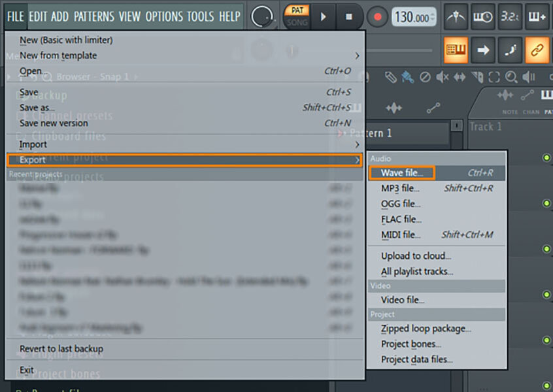The width and height of the screenshot is (553, 392).
Task: Click the 130.000 tempo field
Action: pyautogui.click(x=414, y=16)
